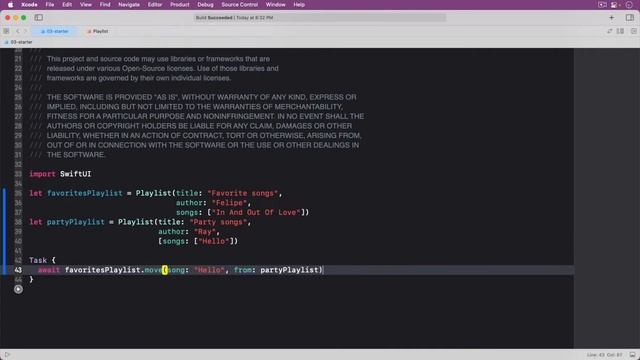Click the 'await' keyword on line 43
The image size is (640, 360).
click(x=49, y=270)
